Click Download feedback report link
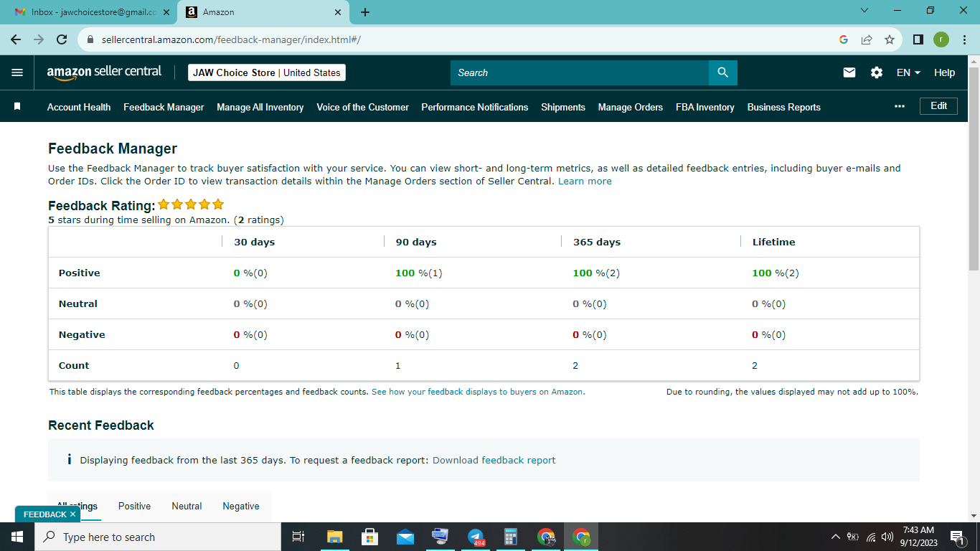Screen dimensions: 980x551 click(494, 460)
